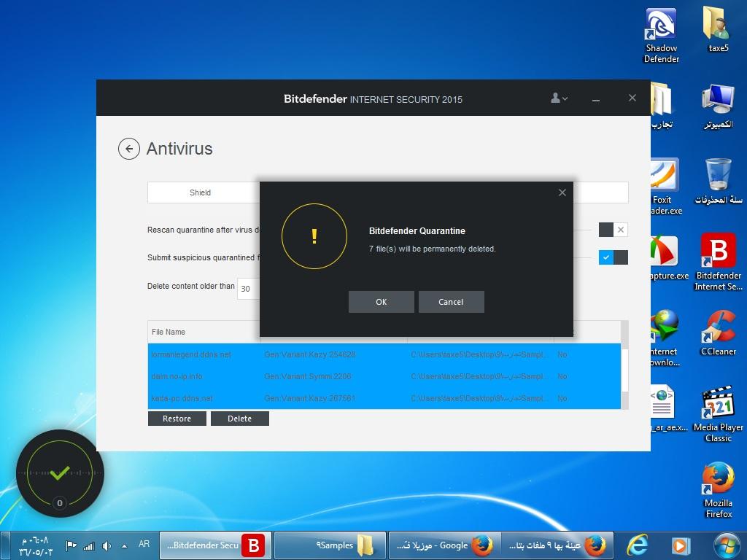This screenshot has width=747, height=560.
Task: Open the network signal tray icon
Action: click(89, 545)
